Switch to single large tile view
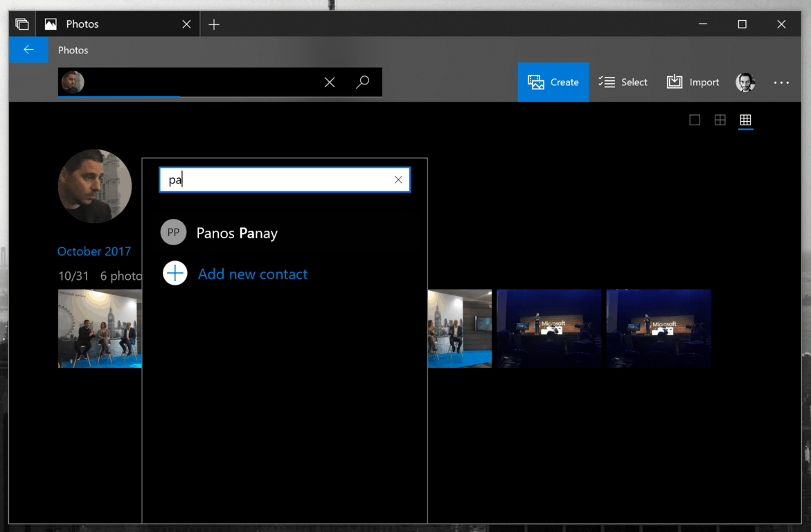This screenshot has width=811, height=532. [x=695, y=120]
